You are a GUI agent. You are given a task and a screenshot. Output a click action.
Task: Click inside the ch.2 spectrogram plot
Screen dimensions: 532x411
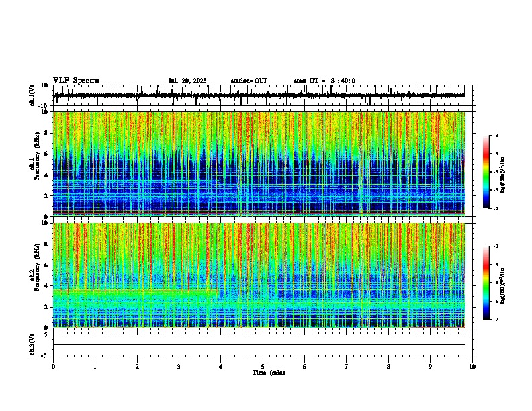(x=259, y=275)
